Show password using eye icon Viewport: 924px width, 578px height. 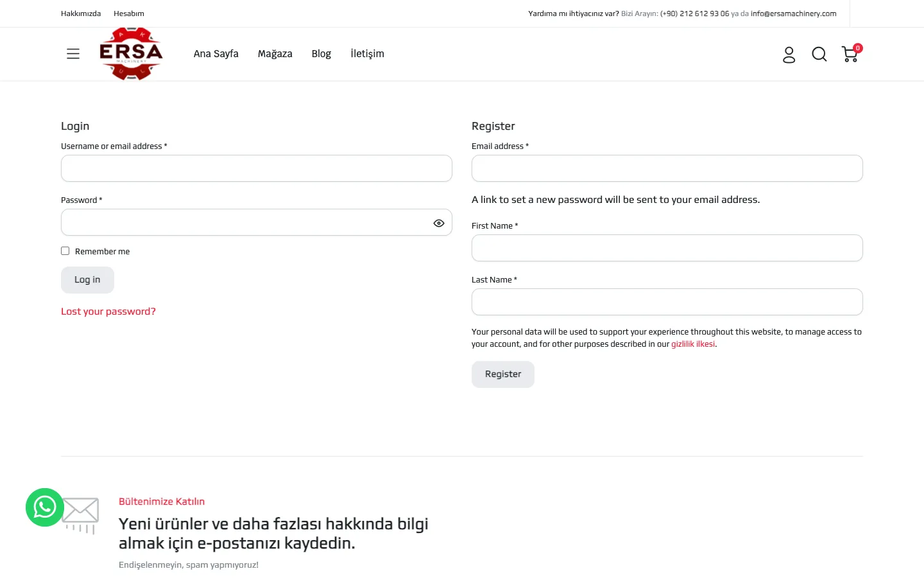(x=439, y=223)
